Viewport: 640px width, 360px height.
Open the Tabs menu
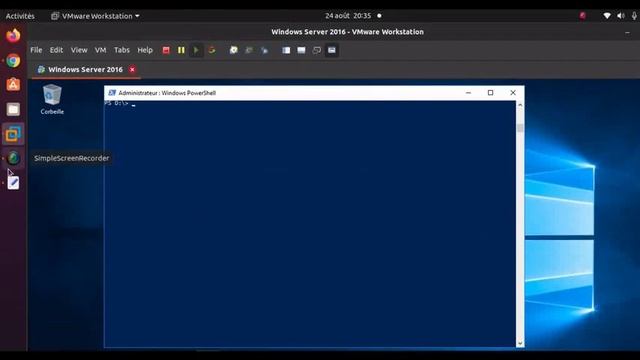pos(122,50)
